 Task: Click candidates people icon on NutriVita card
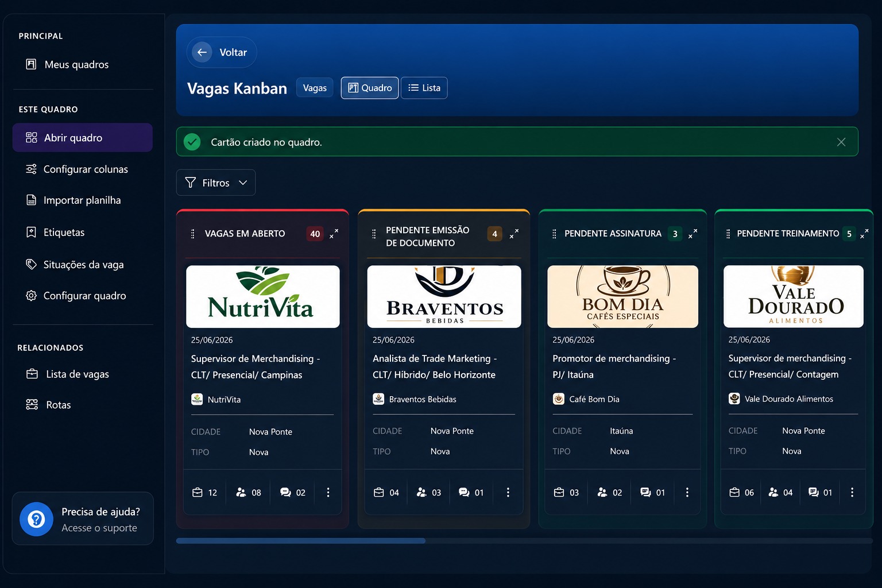pyautogui.click(x=241, y=492)
